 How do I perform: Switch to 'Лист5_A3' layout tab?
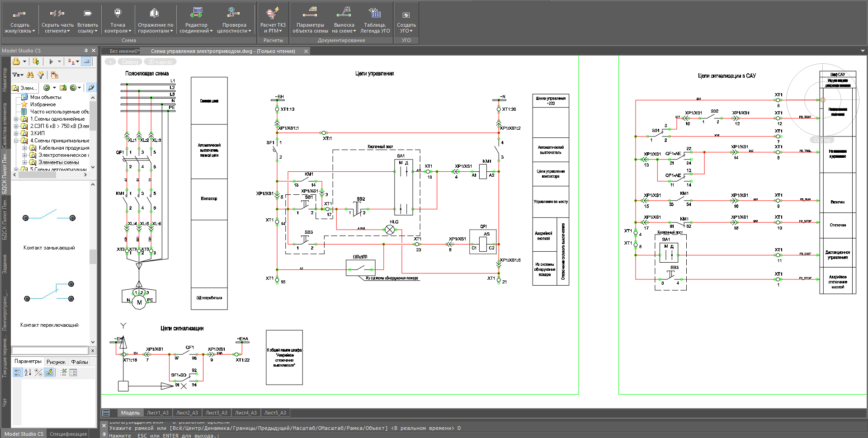pos(275,413)
